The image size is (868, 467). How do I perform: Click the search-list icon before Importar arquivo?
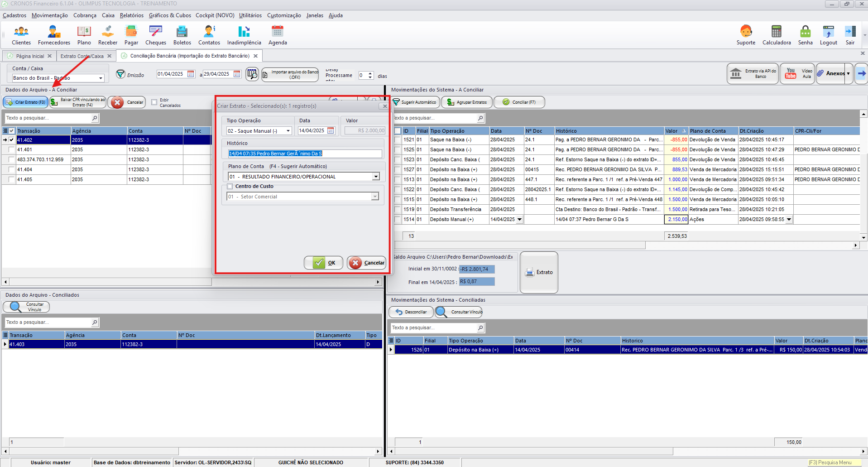click(252, 74)
